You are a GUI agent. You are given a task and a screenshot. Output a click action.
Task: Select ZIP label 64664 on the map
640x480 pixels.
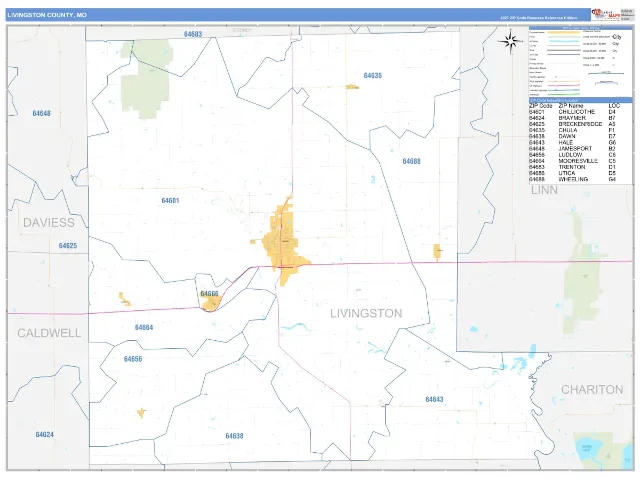(144, 327)
